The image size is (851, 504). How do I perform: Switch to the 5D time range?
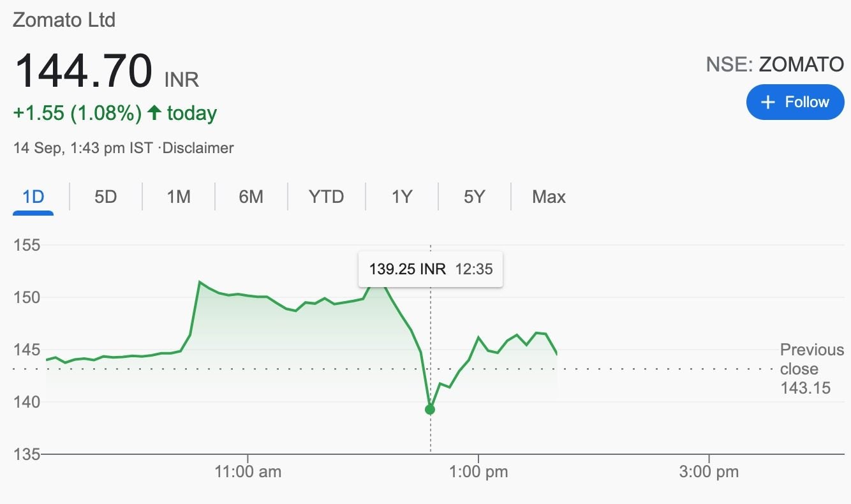click(106, 196)
